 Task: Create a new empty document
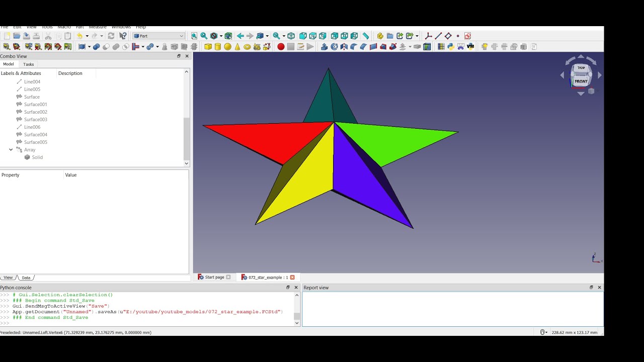tap(7, 36)
